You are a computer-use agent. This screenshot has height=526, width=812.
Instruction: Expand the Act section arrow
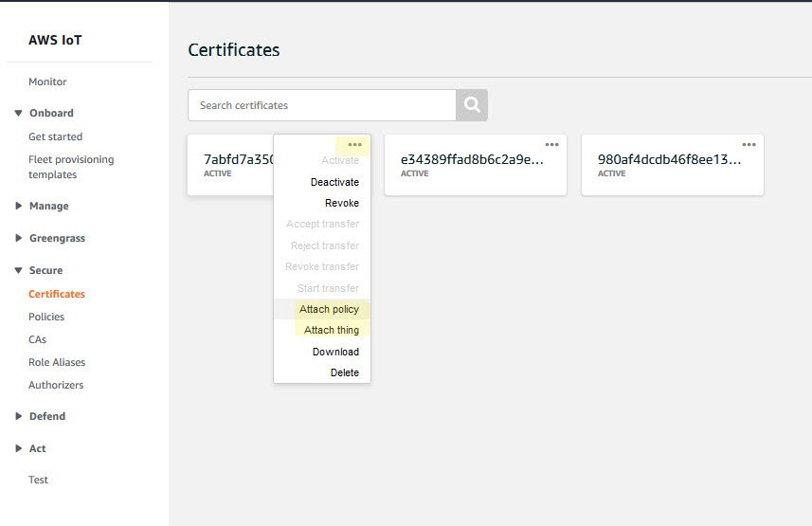point(18,448)
